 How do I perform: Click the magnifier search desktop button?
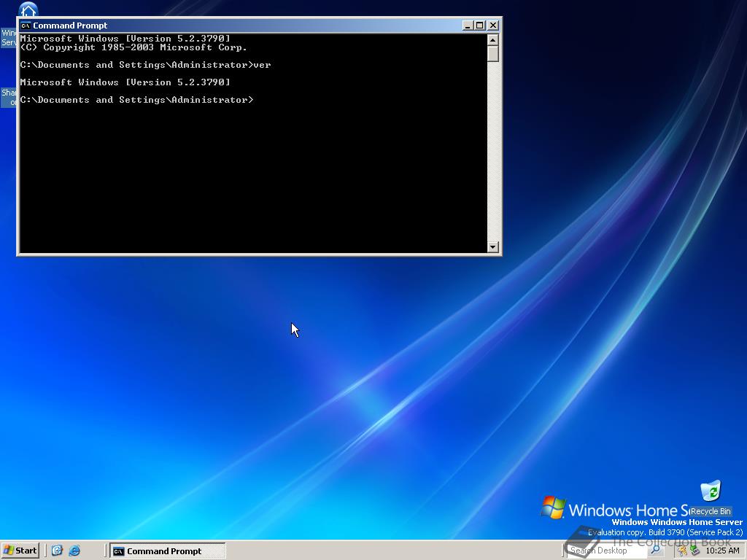(655, 551)
